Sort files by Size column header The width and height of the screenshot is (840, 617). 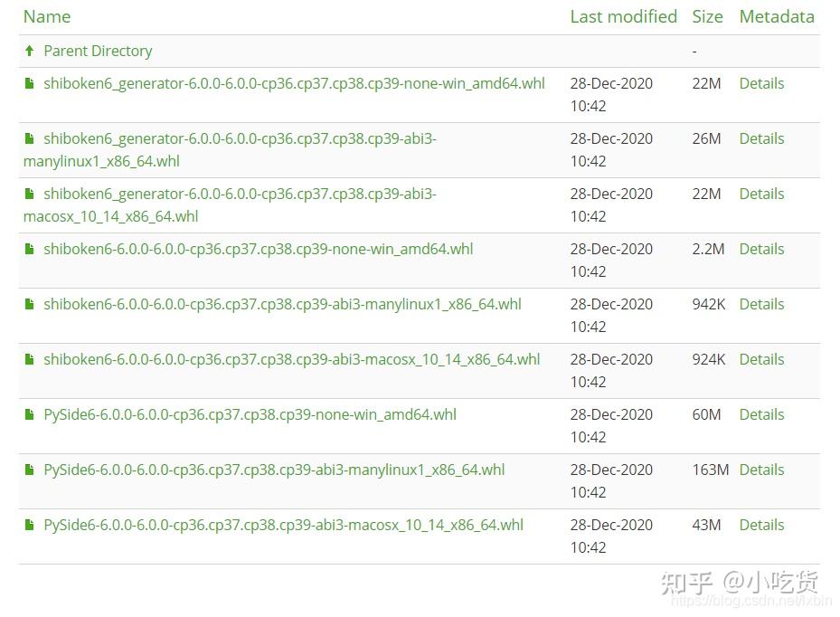707,16
